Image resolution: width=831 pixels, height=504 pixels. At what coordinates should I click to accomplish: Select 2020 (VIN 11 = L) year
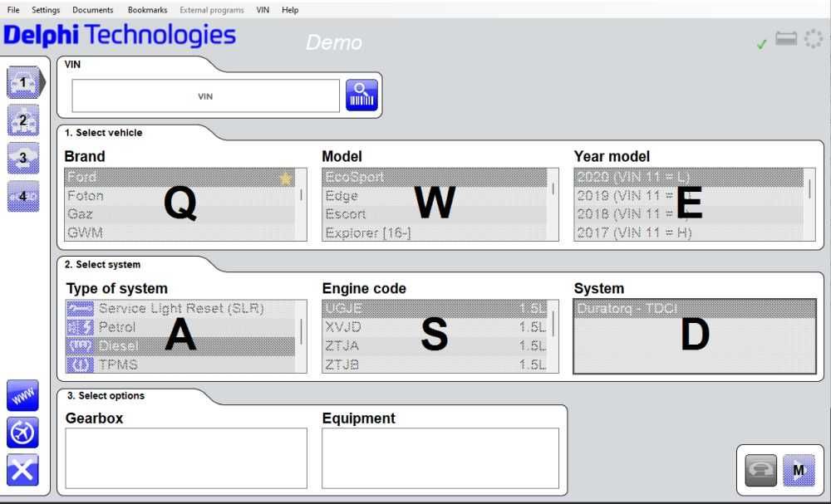689,178
